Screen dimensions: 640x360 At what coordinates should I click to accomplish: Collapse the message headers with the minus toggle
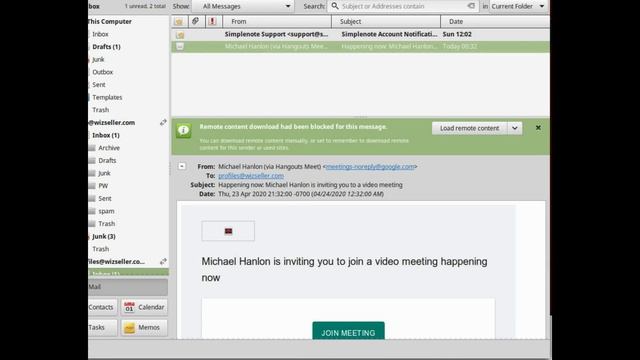coord(182,166)
